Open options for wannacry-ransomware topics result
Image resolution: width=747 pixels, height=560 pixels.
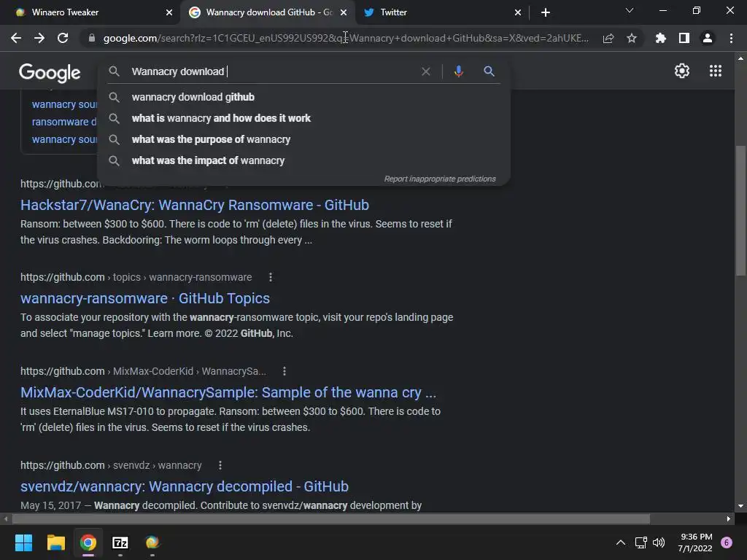[271, 277]
